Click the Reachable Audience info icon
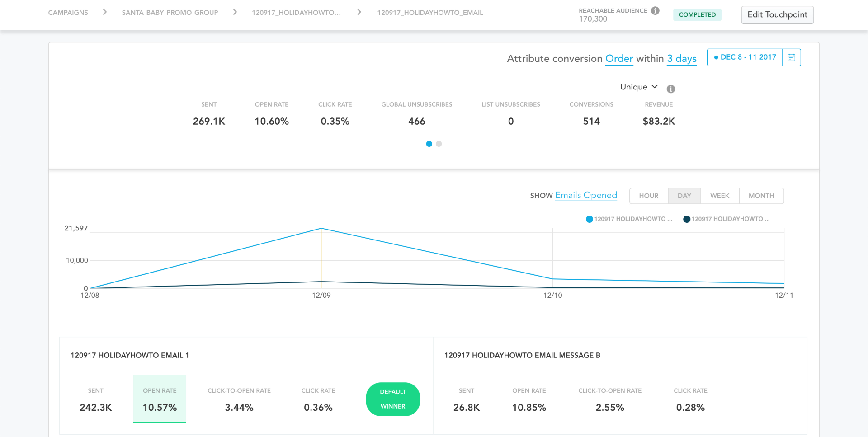Image resolution: width=868 pixels, height=437 pixels. [x=655, y=11]
